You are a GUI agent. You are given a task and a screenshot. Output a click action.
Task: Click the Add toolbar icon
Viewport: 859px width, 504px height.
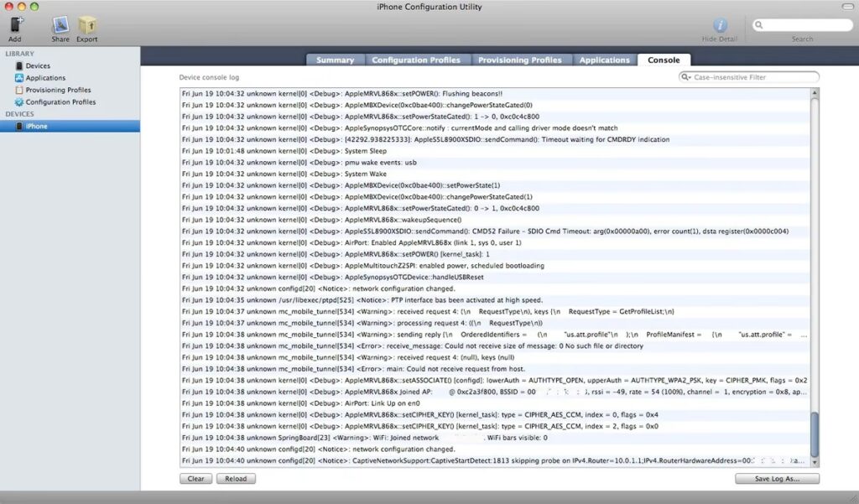click(15, 26)
